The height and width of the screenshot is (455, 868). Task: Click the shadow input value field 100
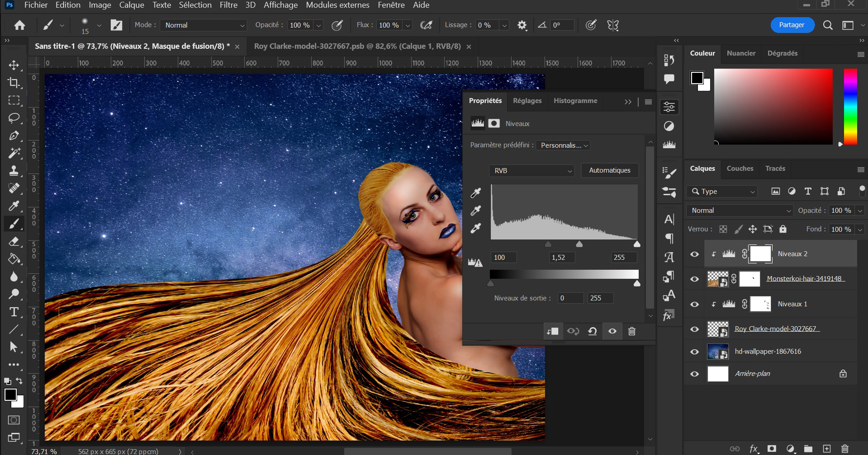(x=503, y=258)
